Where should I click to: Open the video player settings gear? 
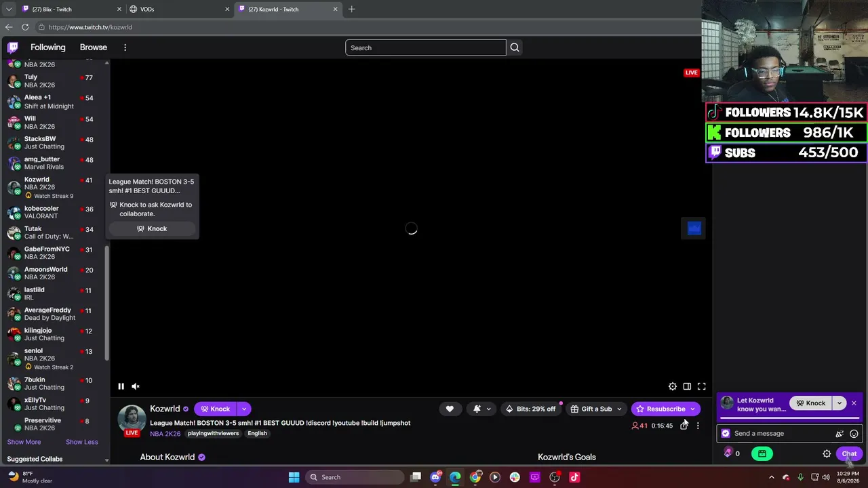672,386
